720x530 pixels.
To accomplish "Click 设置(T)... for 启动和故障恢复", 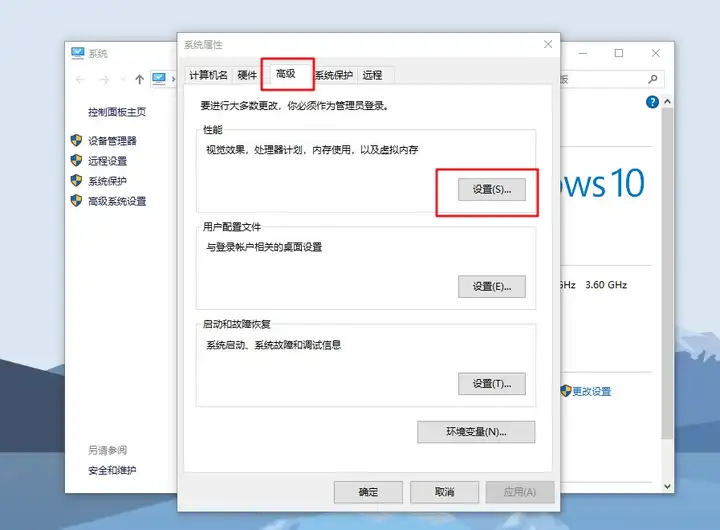I will (x=492, y=383).
